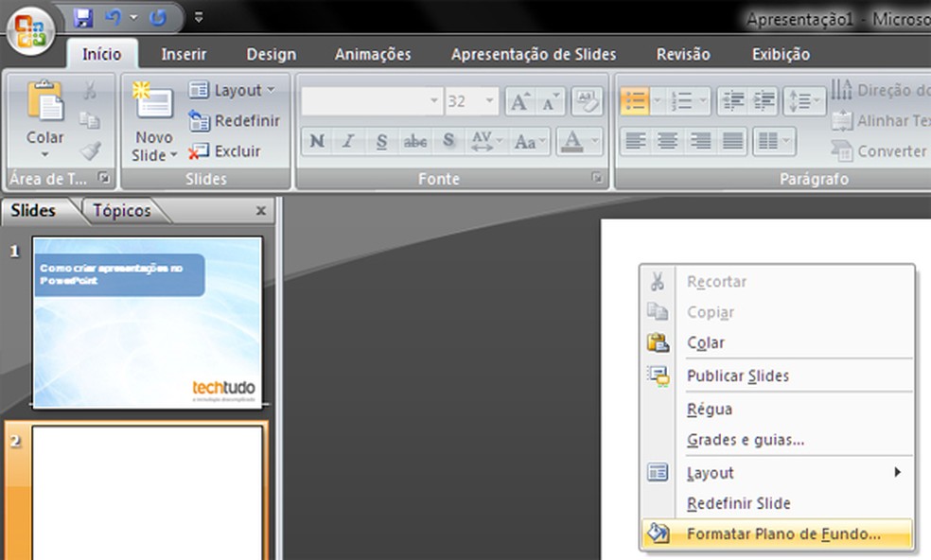Click Excluir to delete slide
The height and width of the screenshot is (560, 931).
click(x=225, y=150)
